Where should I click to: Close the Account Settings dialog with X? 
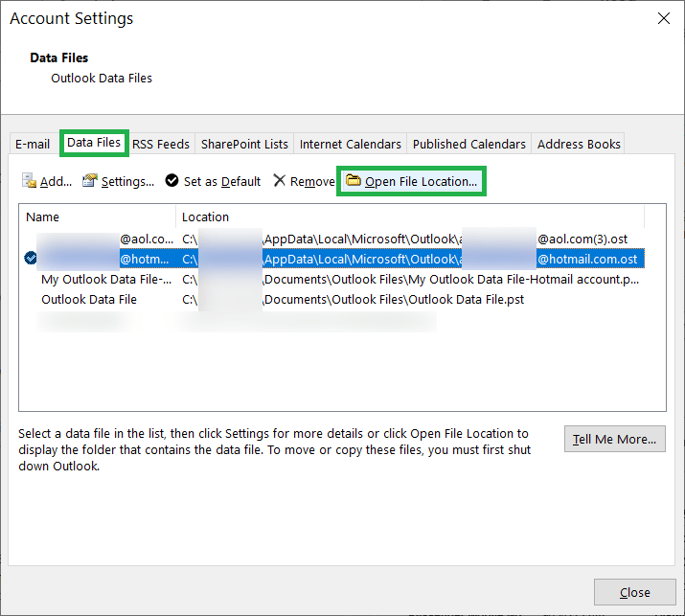pos(664,18)
